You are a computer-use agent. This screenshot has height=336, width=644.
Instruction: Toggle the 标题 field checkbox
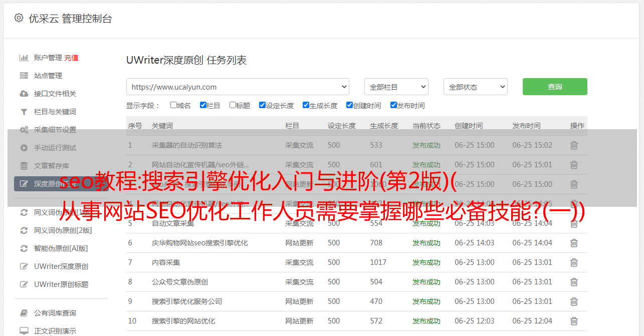(233, 105)
